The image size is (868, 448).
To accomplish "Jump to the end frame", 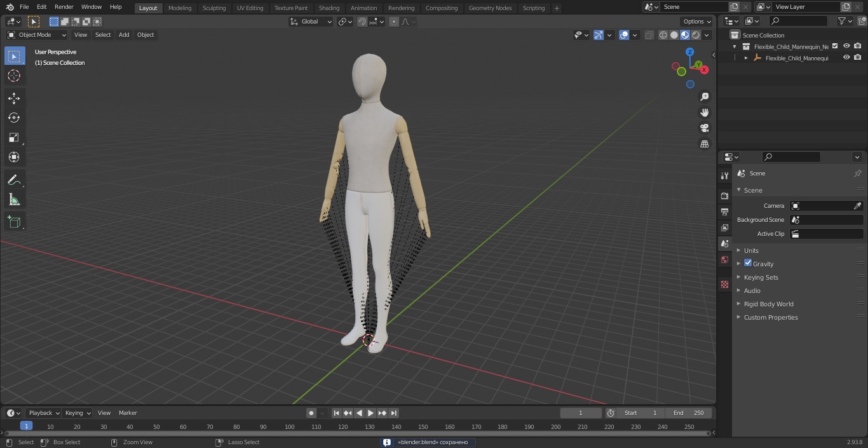I will (x=394, y=413).
